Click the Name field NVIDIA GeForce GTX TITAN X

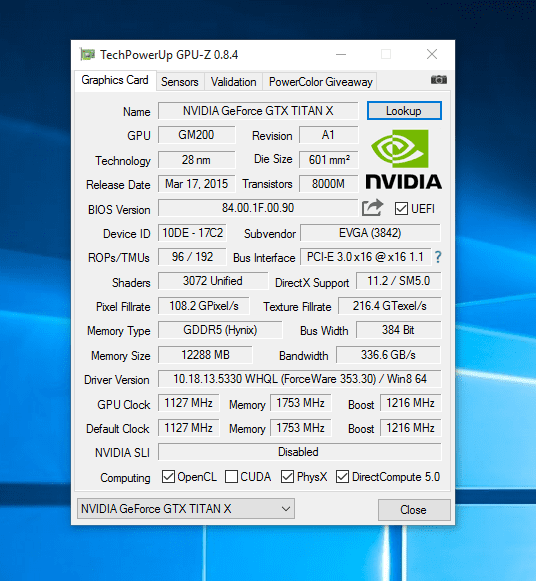[258, 111]
